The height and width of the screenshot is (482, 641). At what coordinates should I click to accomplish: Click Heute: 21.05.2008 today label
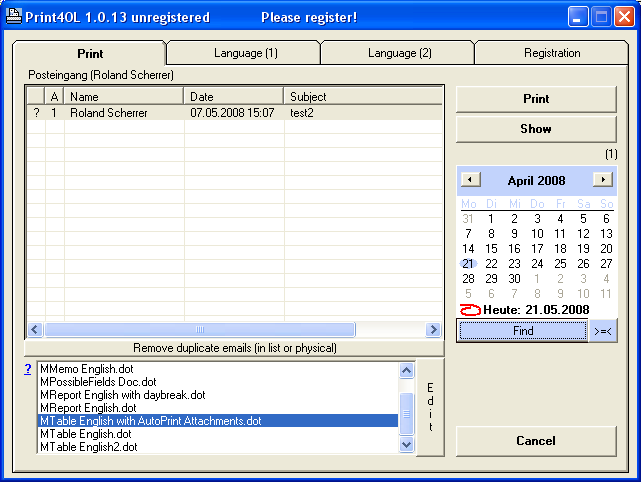tap(536, 310)
